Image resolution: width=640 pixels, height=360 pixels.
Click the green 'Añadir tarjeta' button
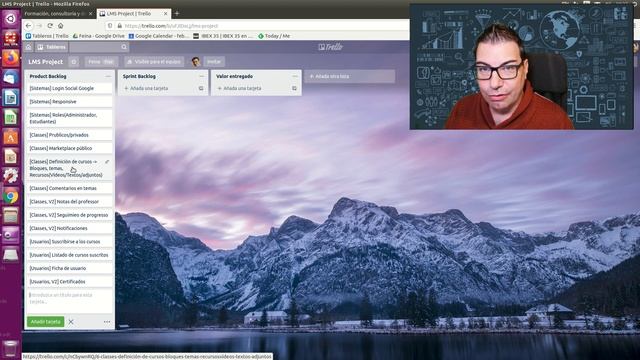45,322
